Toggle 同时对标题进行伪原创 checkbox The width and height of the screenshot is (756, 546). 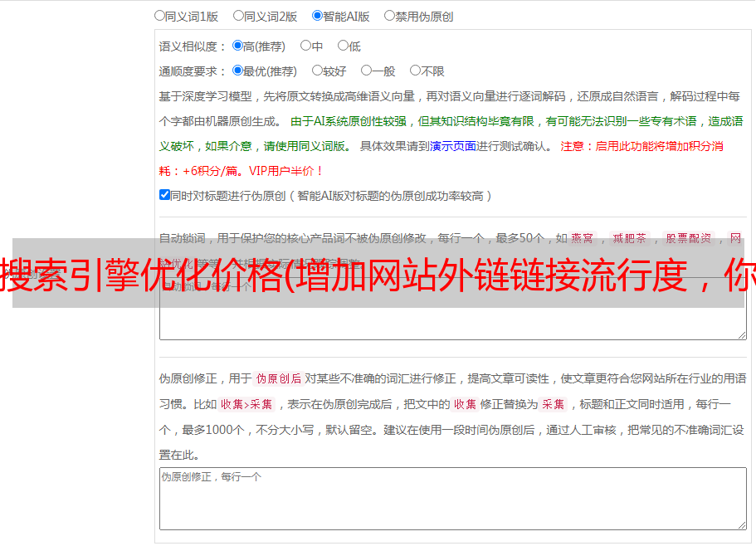pos(164,195)
